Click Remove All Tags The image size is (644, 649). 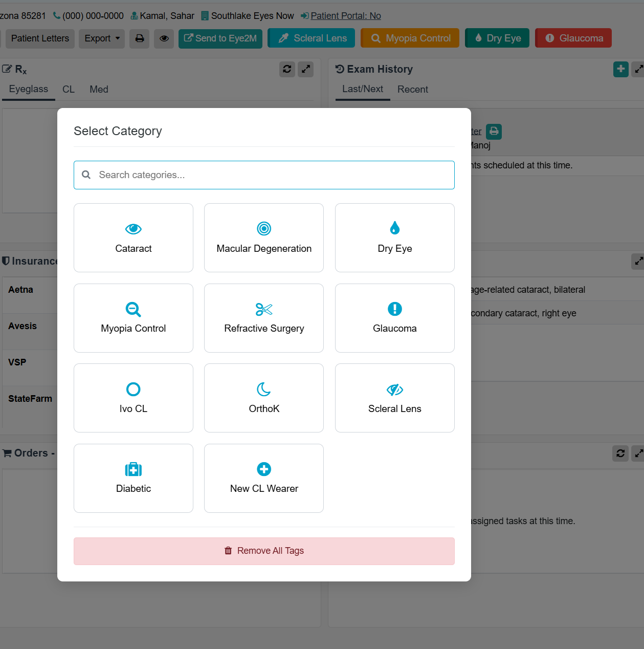pyautogui.click(x=264, y=551)
